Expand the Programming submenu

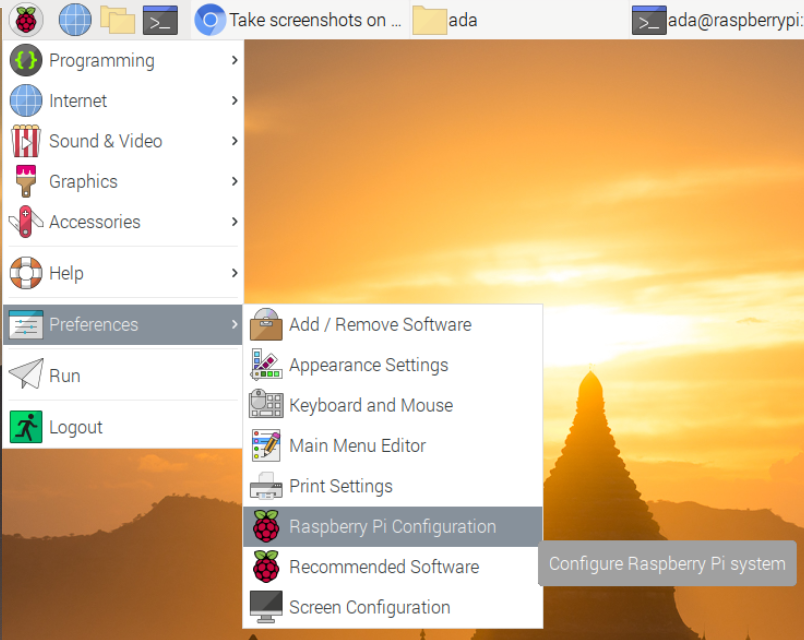(100, 60)
